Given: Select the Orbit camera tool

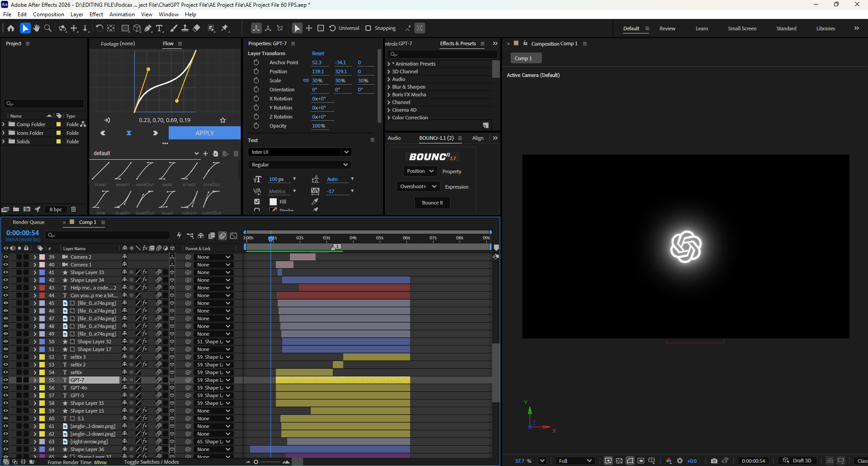Looking at the screenshot, I should point(62,28).
